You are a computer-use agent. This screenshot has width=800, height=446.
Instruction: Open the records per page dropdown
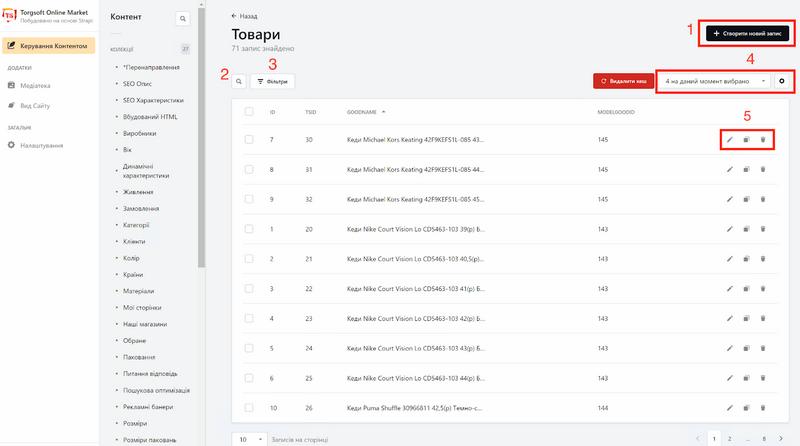pos(250,438)
